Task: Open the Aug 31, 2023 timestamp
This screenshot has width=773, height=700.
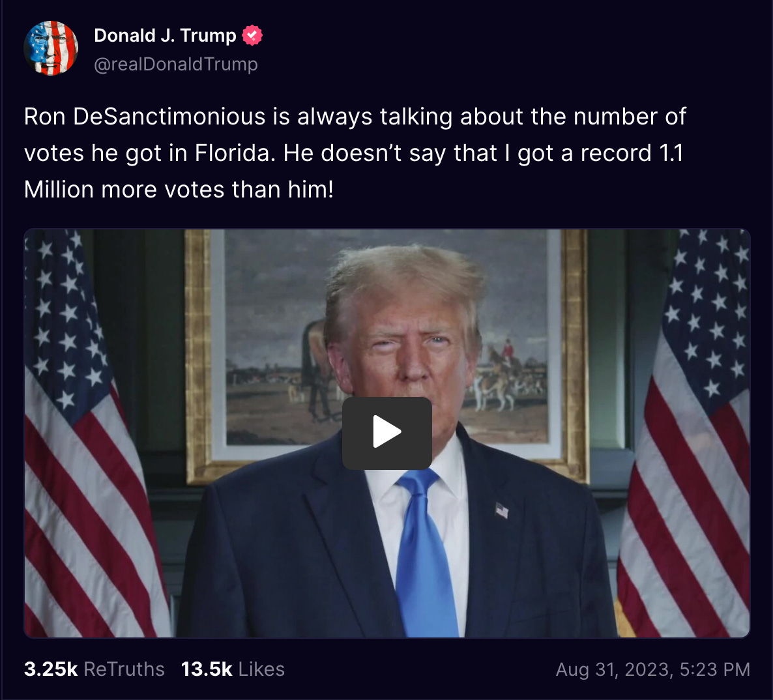Action: [652, 669]
